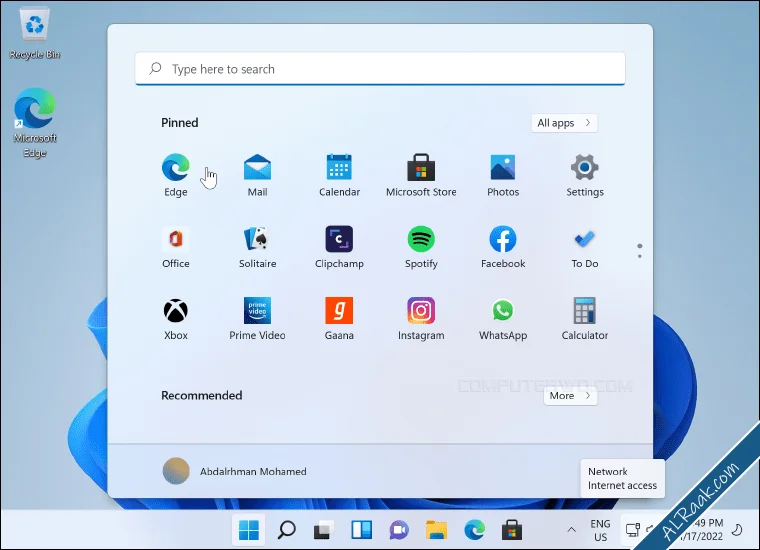Open the Photos app

(x=503, y=175)
